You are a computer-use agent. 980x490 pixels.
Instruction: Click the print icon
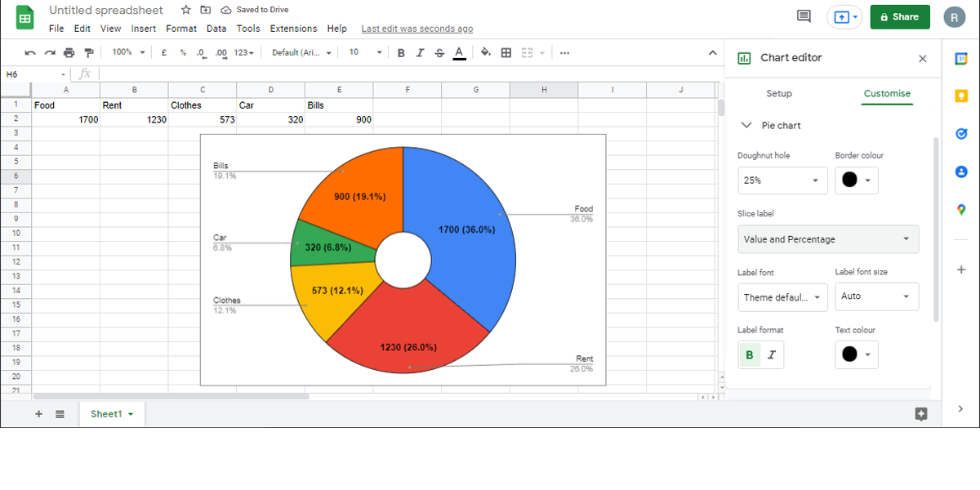[69, 52]
